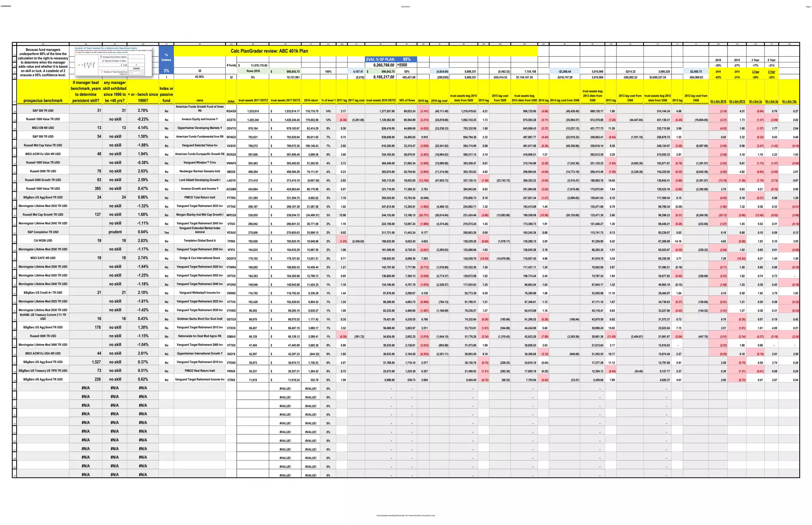Click the 'Calc PlanGrader review: ABC 401k Plan' title
812x525 pixels.
click(x=269, y=51)
